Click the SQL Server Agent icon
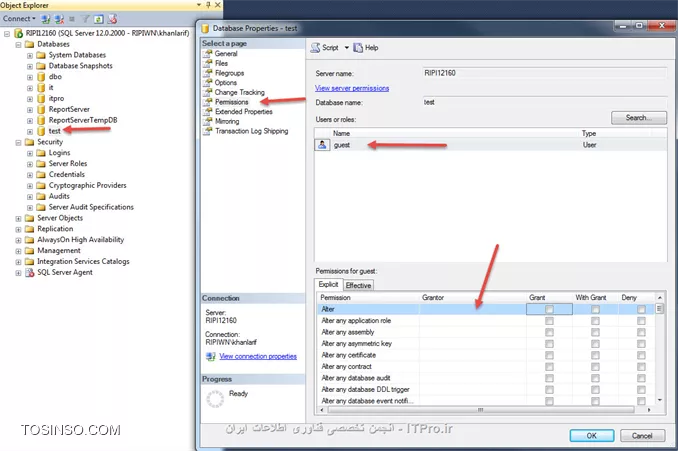Image resolution: width=678 pixels, height=451 pixels. click(30, 272)
